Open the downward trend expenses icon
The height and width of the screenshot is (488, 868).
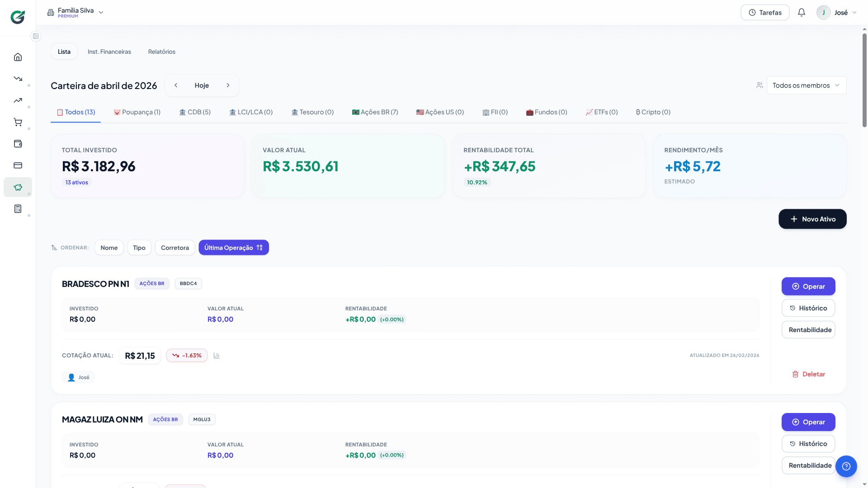coord(18,79)
